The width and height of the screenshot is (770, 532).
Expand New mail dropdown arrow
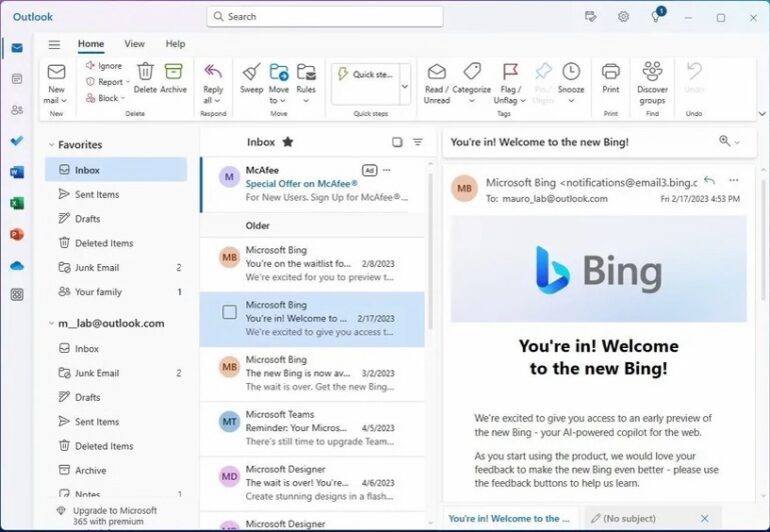[x=64, y=101]
